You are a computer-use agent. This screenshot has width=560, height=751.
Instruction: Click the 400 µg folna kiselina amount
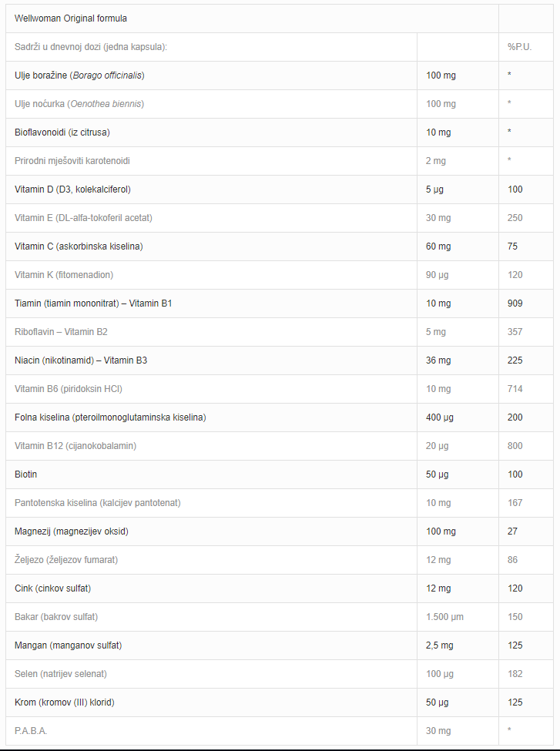point(439,417)
